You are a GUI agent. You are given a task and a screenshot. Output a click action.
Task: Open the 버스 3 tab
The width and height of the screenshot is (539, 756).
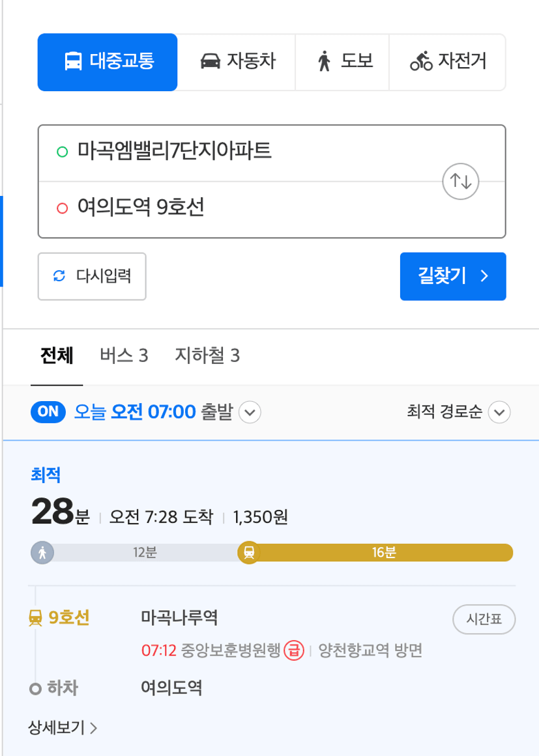[x=124, y=356]
